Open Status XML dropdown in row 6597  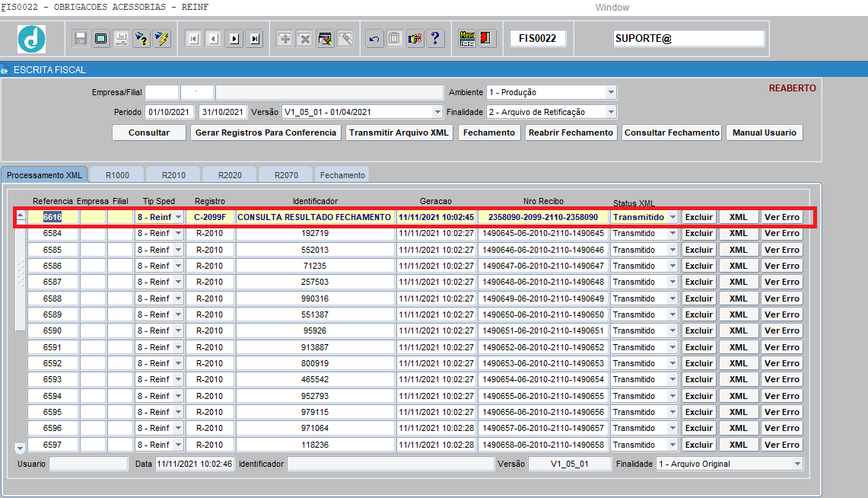tap(672, 445)
